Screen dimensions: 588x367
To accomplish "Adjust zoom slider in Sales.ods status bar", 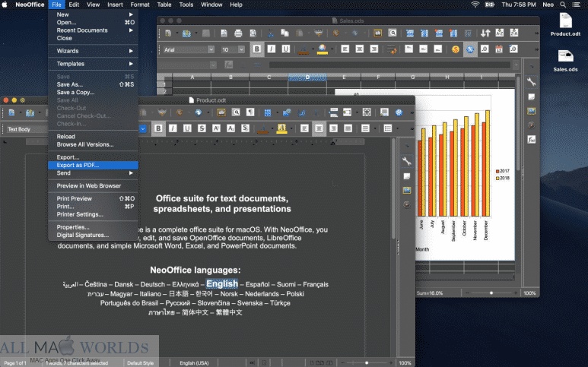I will tap(491, 293).
